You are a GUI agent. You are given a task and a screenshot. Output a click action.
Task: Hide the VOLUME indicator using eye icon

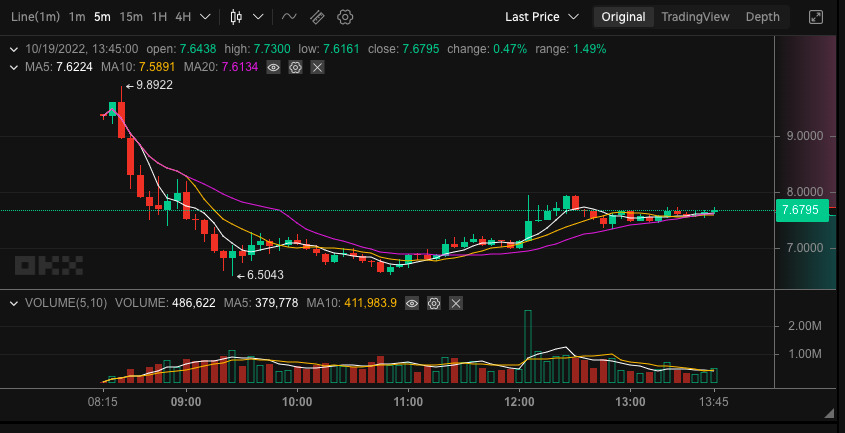click(x=412, y=303)
